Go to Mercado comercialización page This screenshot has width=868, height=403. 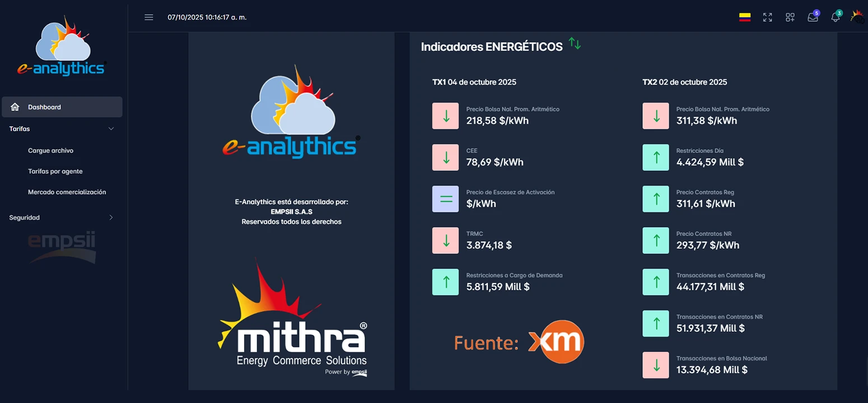[x=67, y=192]
